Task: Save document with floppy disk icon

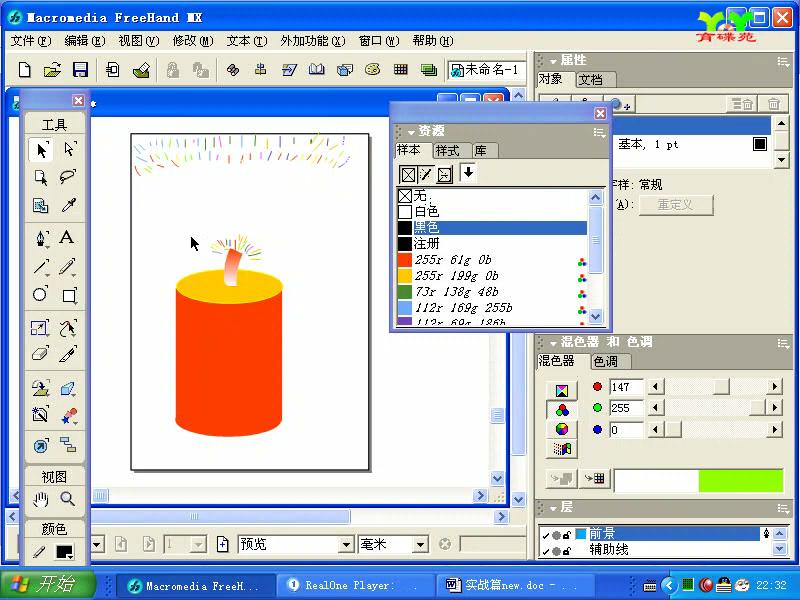Action: (x=80, y=69)
